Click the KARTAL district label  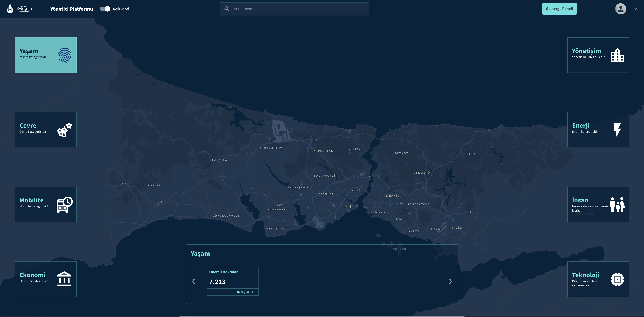[415, 232]
